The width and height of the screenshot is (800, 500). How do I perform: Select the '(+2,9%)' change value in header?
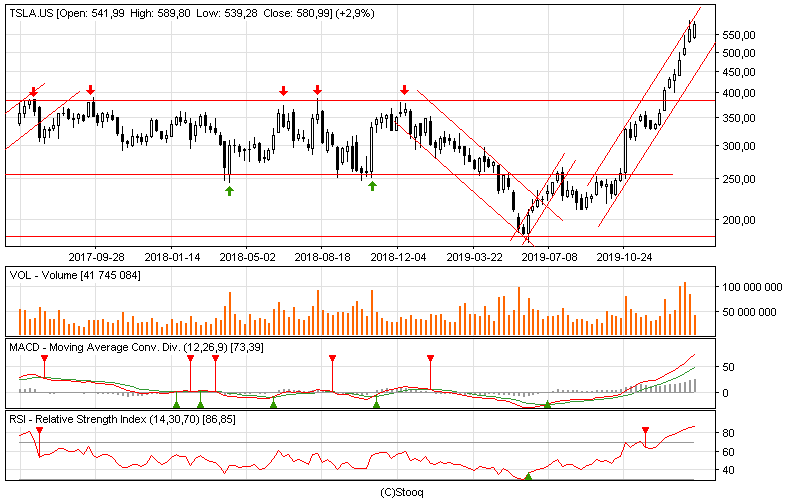tap(355, 13)
